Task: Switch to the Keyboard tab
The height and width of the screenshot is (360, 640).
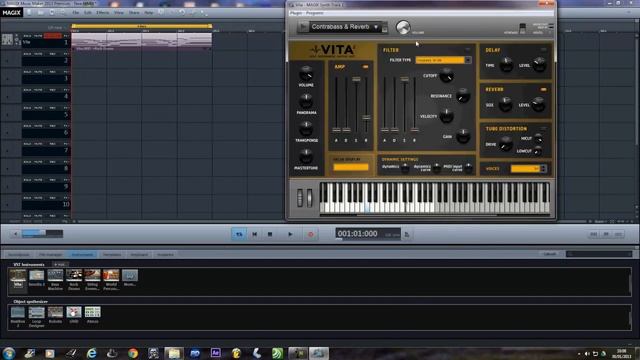Action: 139,254
